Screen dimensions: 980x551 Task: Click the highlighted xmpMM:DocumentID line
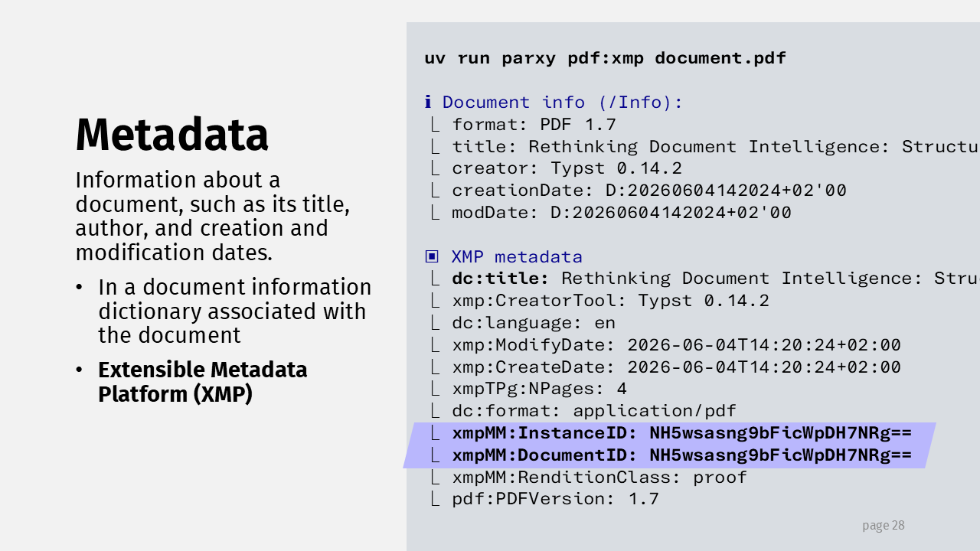[671, 455]
